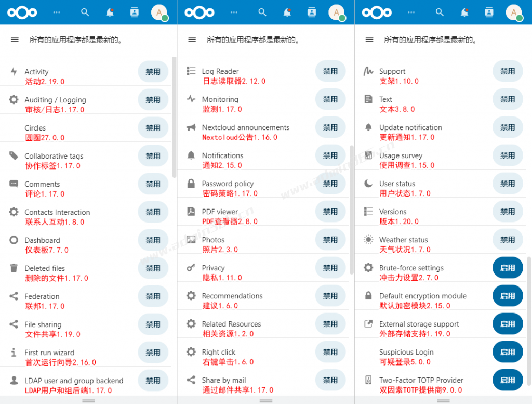Click the Notifications app bell icon

191,155
